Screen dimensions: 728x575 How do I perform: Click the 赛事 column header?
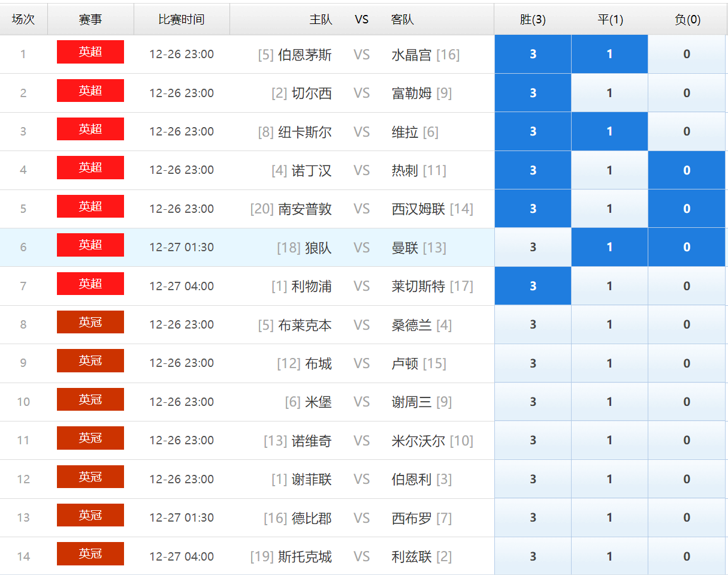click(90, 19)
